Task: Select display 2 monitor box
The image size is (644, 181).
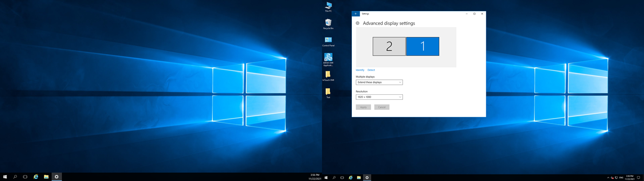Action: click(x=389, y=46)
